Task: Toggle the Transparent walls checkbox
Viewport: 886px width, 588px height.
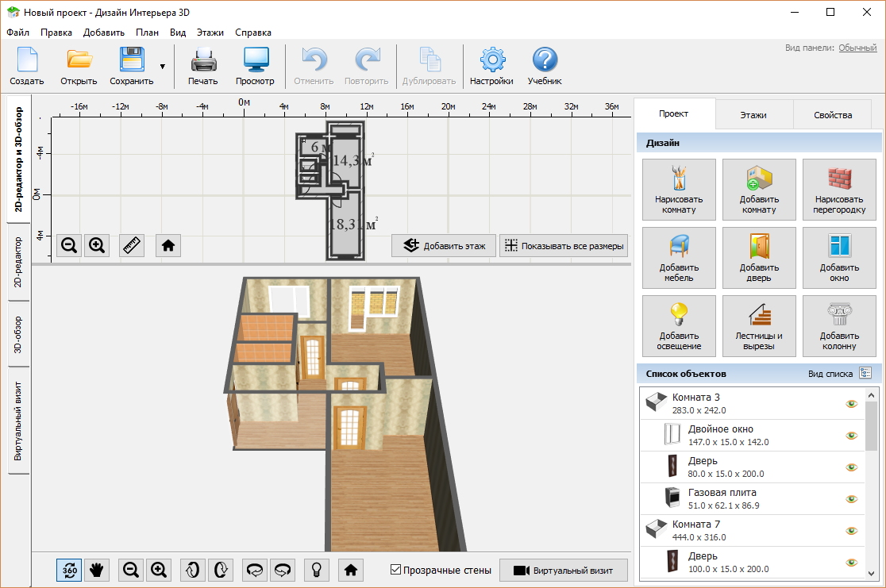Action: [395, 570]
